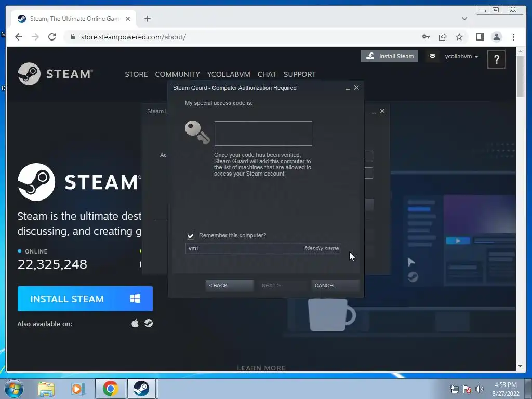Close the Steam Login window behind the dialog
532x399 pixels.
382,111
